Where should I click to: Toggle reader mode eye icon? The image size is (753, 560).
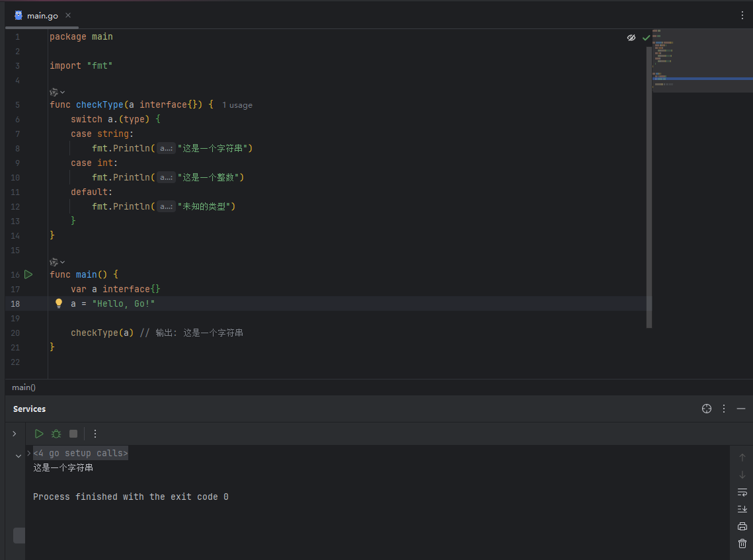(631, 38)
